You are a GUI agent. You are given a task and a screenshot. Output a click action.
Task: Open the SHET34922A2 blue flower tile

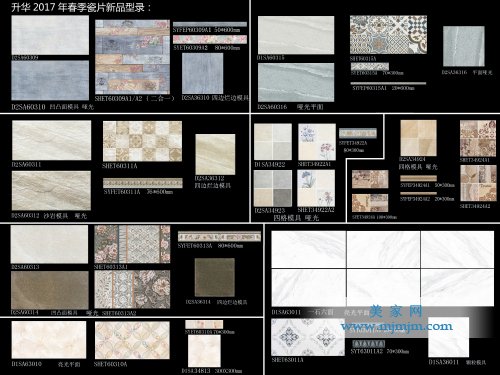click(316, 188)
